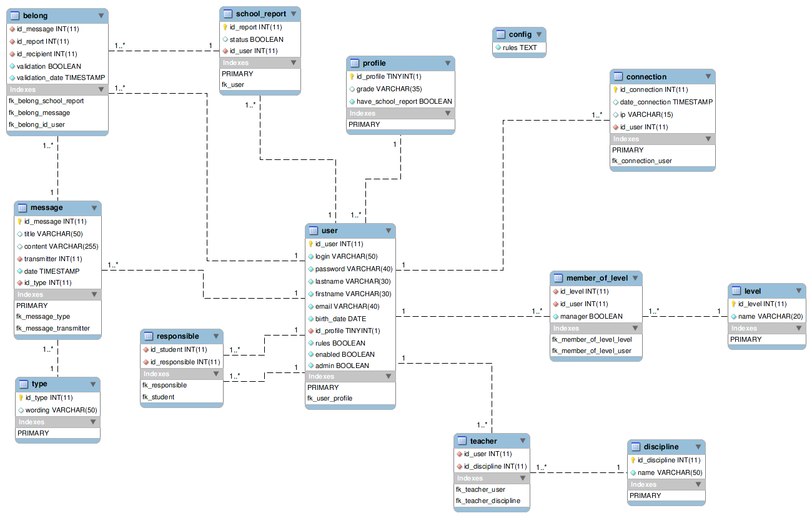Viewport: 812px width, 518px height.
Task: Click the table icon on the config table
Action: point(500,34)
